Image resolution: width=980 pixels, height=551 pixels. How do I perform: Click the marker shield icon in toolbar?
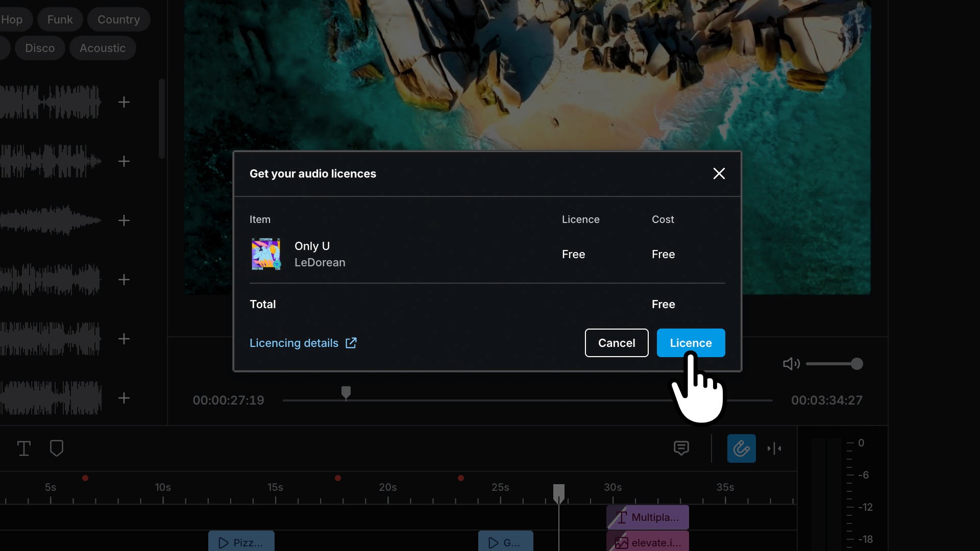click(57, 448)
